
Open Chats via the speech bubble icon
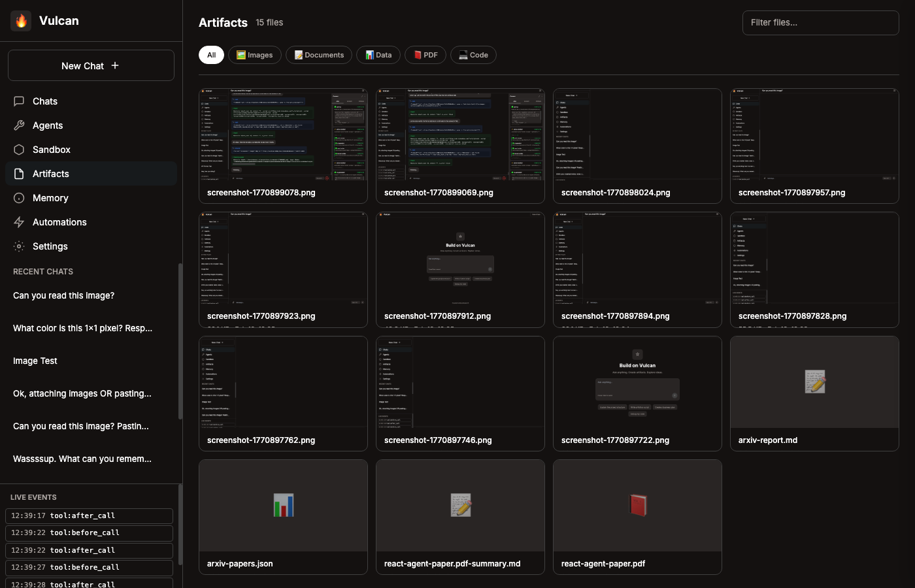tap(19, 101)
